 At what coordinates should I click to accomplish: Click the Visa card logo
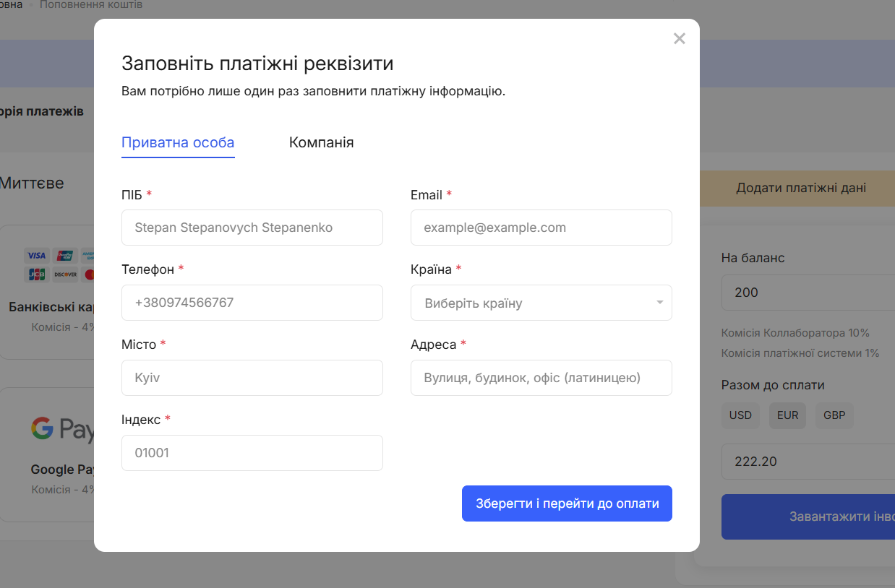click(36, 255)
